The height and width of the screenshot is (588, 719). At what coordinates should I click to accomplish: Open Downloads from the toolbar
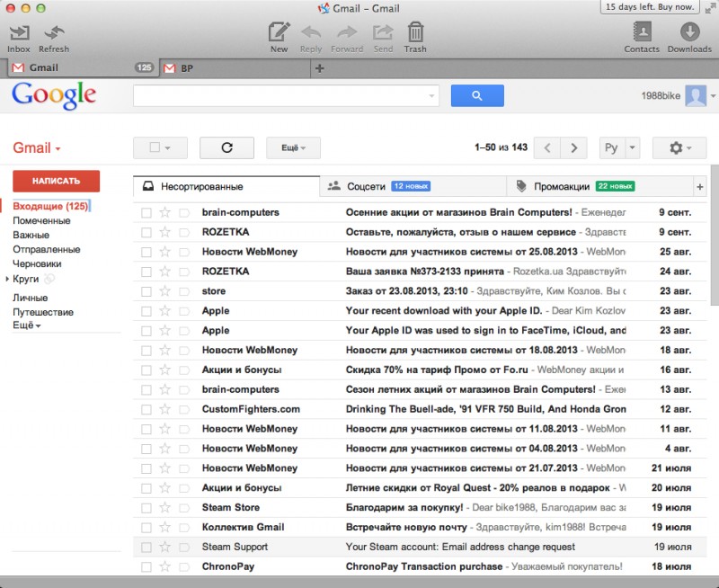coord(689,38)
